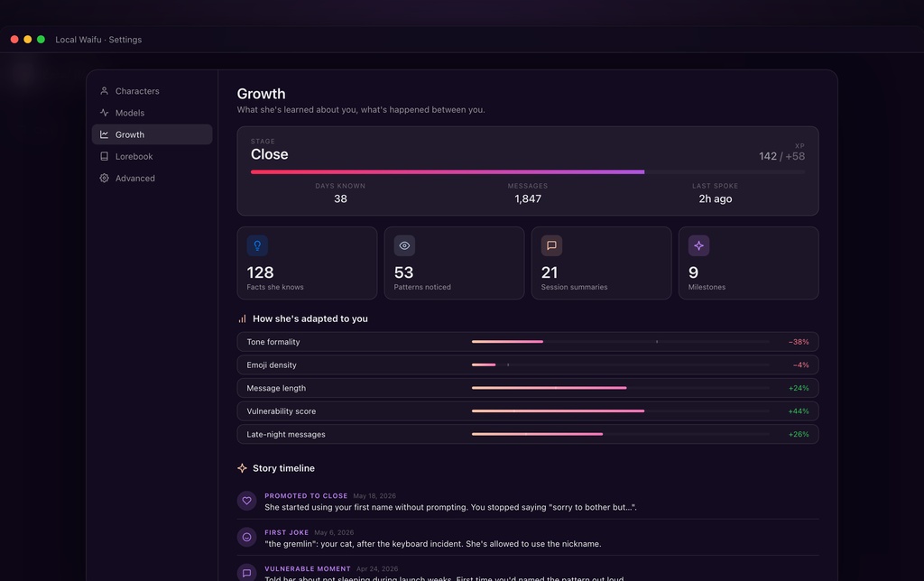This screenshot has width=924, height=581.
Task: Go to the Lorebook section
Action: pyautogui.click(x=152, y=156)
